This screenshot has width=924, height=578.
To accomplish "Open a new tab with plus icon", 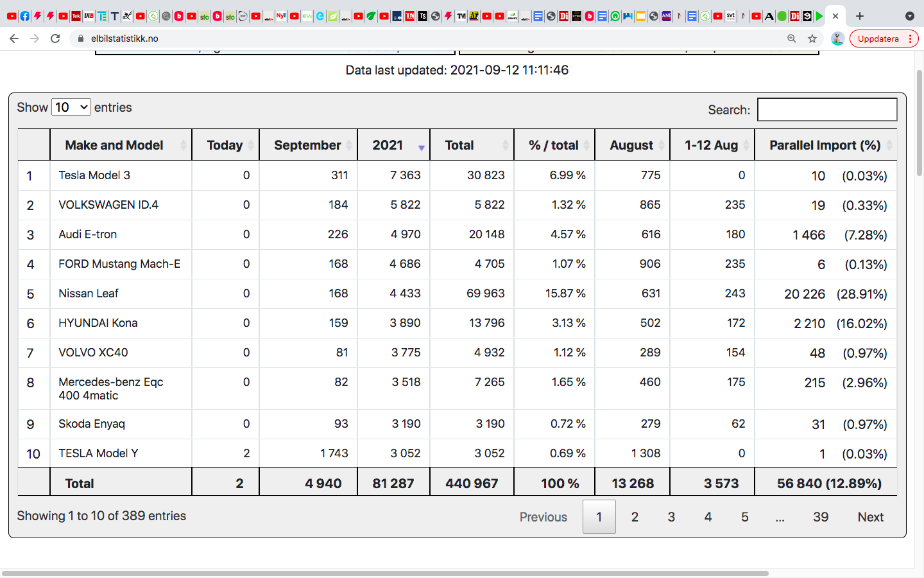I will pyautogui.click(x=860, y=16).
